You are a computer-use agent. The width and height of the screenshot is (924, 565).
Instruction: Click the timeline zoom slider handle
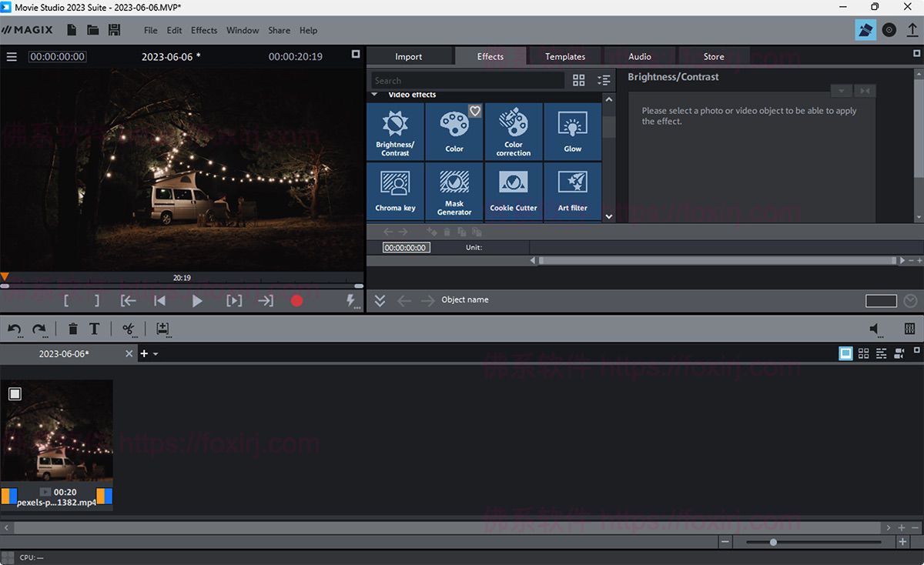click(773, 542)
